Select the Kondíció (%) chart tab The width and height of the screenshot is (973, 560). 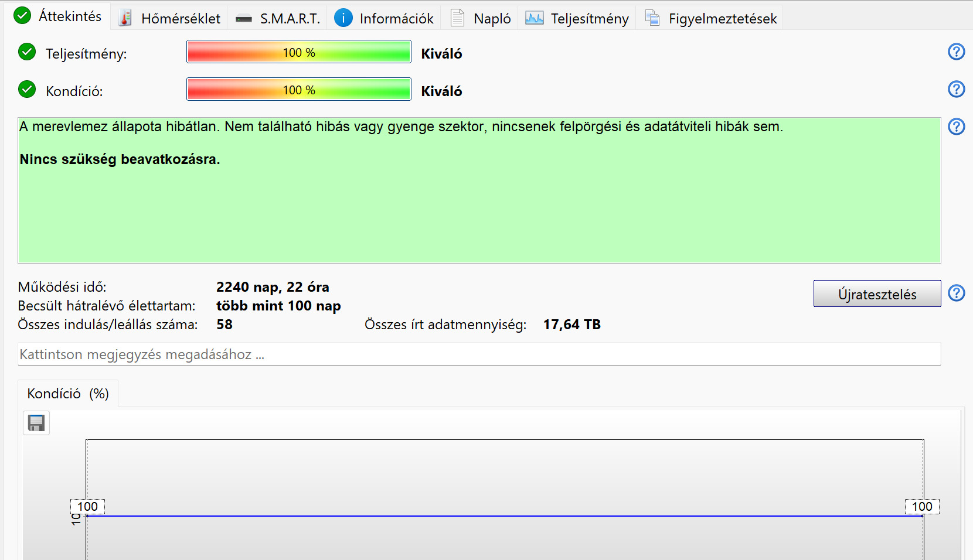point(68,394)
